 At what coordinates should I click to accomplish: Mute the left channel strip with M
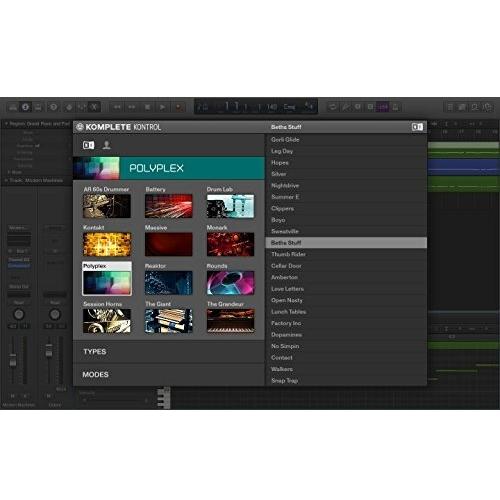(x=13, y=396)
